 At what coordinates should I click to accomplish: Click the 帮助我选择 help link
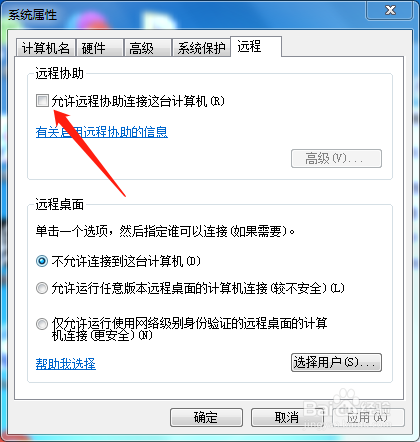66,363
